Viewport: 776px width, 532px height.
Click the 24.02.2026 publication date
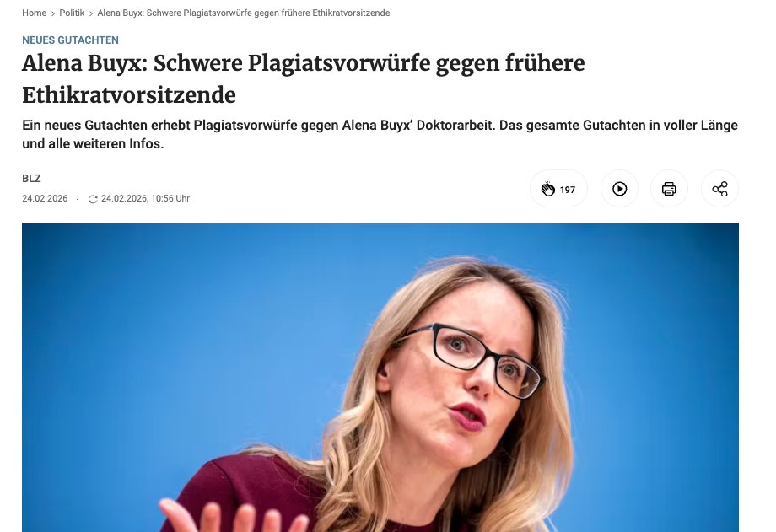[x=45, y=198]
